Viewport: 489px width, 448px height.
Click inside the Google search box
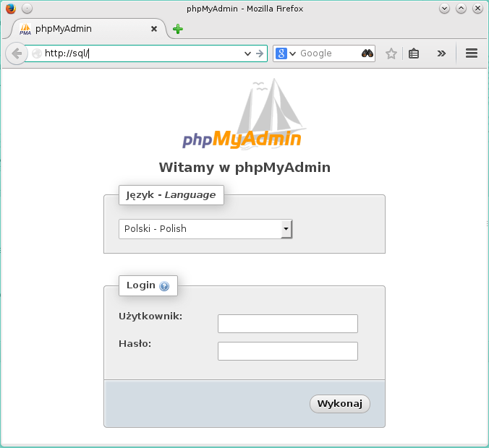point(328,53)
